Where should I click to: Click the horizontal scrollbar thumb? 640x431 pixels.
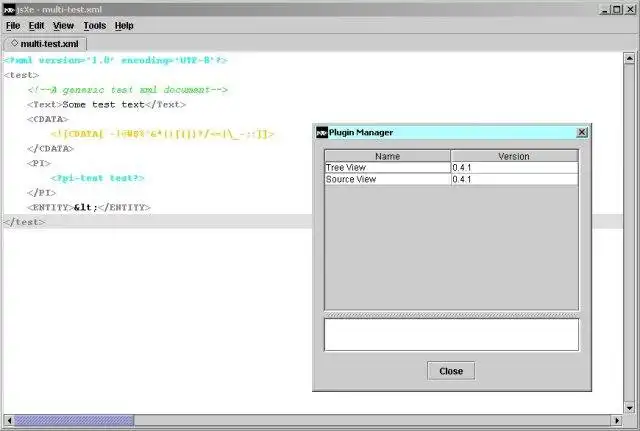click(x=74, y=420)
